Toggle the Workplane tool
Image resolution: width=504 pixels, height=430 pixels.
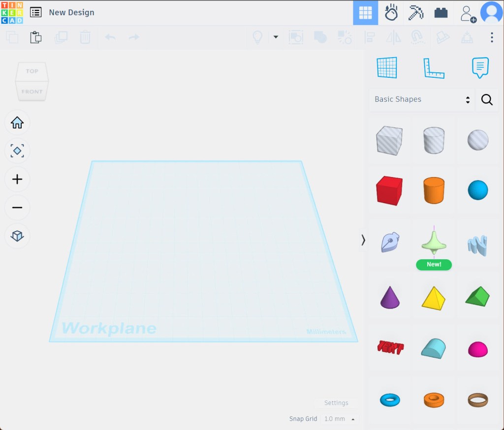(x=387, y=68)
